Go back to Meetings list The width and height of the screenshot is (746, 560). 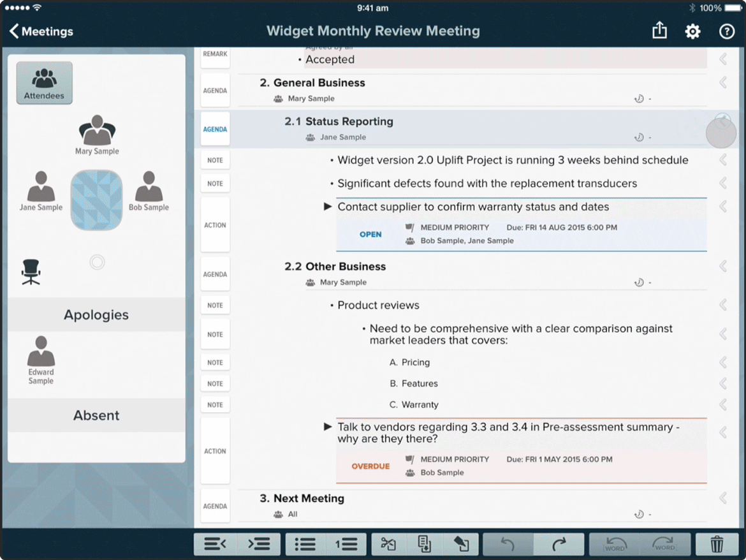click(x=41, y=31)
